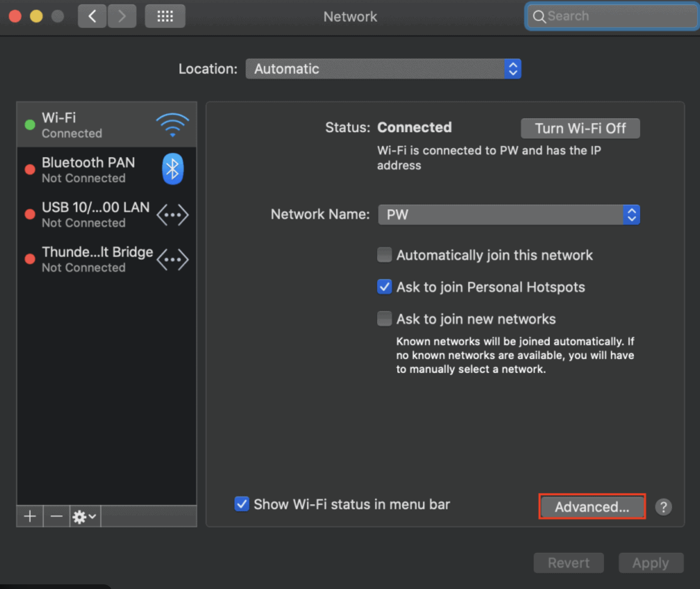Click the help question mark icon
700x589 pixels.
[x=663, y=506]
